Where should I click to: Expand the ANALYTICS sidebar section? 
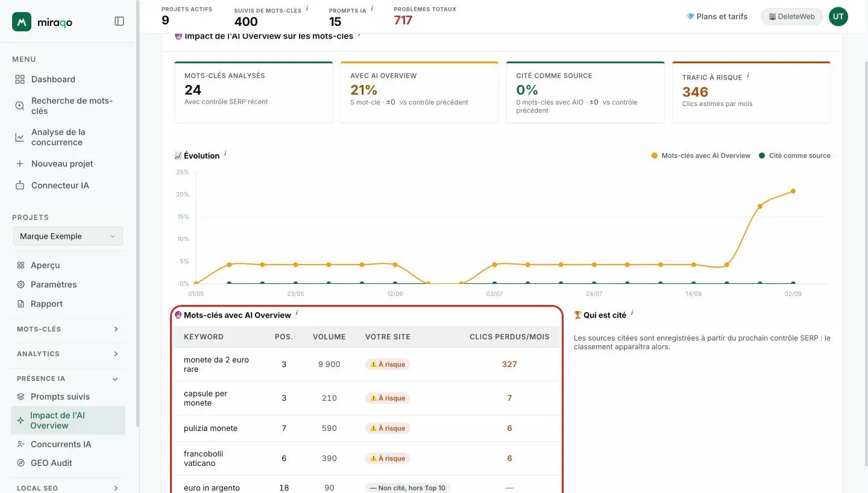point(68,354)
